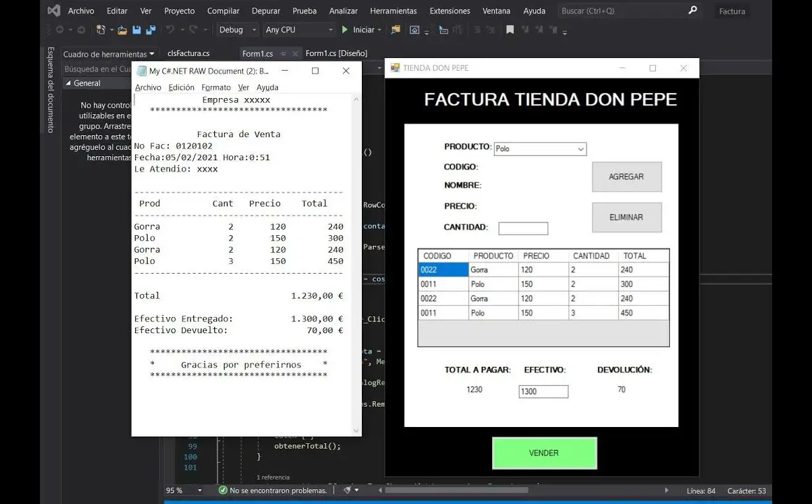Viewport: 812px width, 504px height.
Task: Click the CODIGO column header in the grid
Action: pyautogui.click(x=443, y=256)
